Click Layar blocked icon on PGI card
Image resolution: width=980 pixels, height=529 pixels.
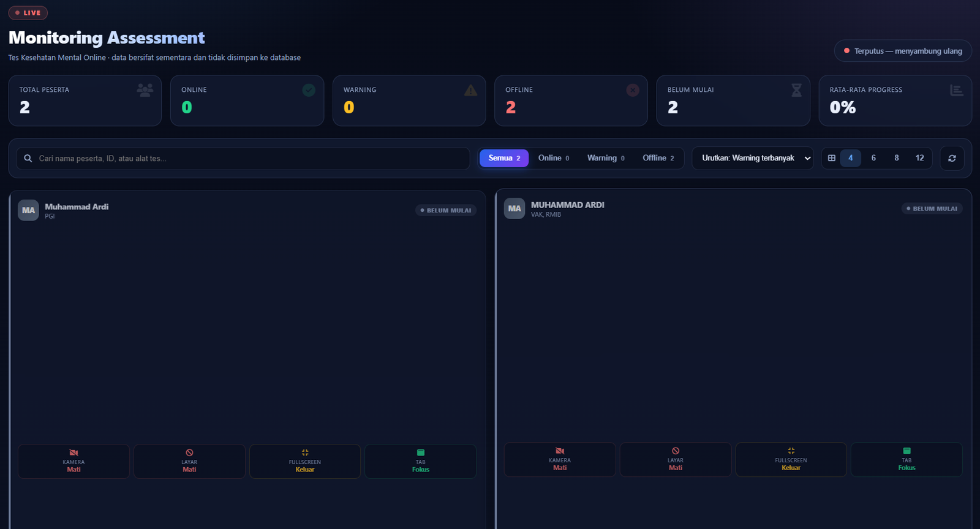tap(189, 453)
